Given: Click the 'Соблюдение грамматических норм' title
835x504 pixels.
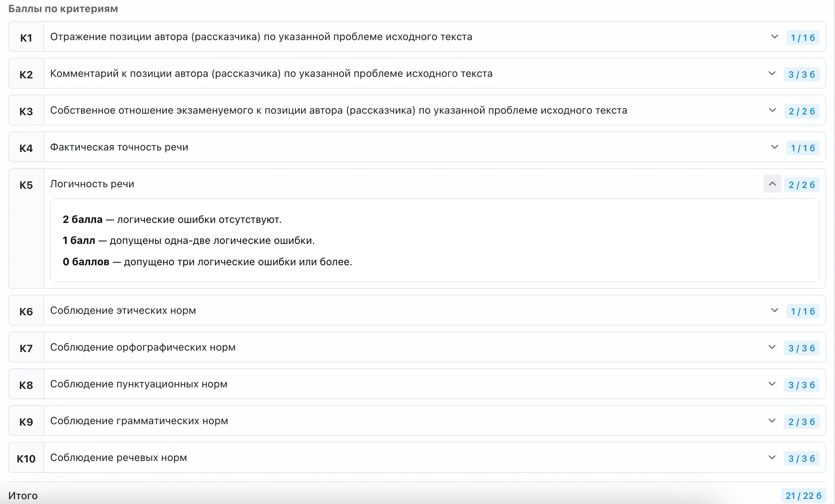Looking at the screenshot, I should pyautogui.click(x=139, y=421).
